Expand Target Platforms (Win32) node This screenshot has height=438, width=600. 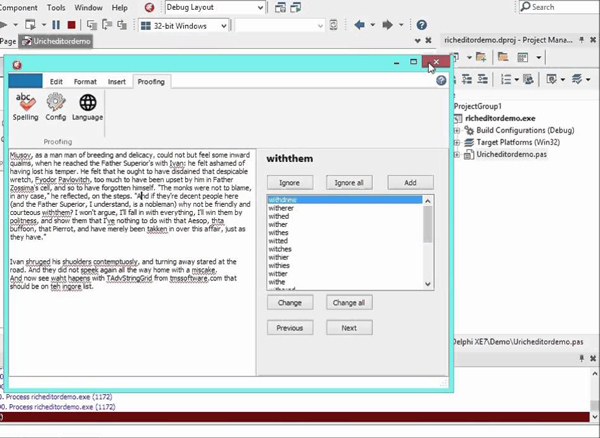point(457,142)
